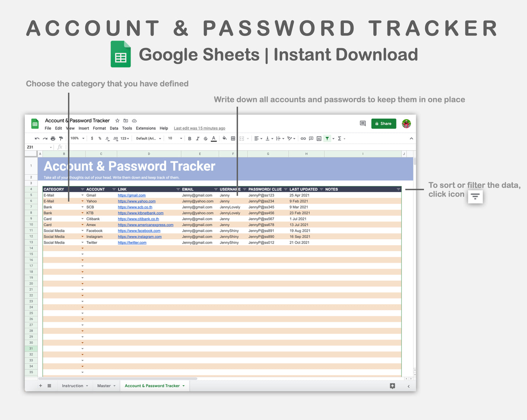Viewport: 527px width, 420px height.
Task: Click the Insert link icon
Action: click(303, 139)
